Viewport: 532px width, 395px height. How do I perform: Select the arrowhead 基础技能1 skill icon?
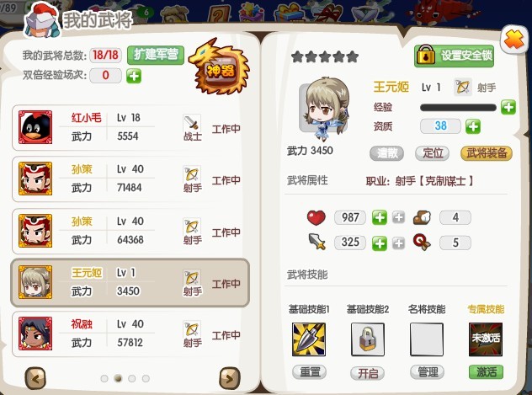click(309, 339)
